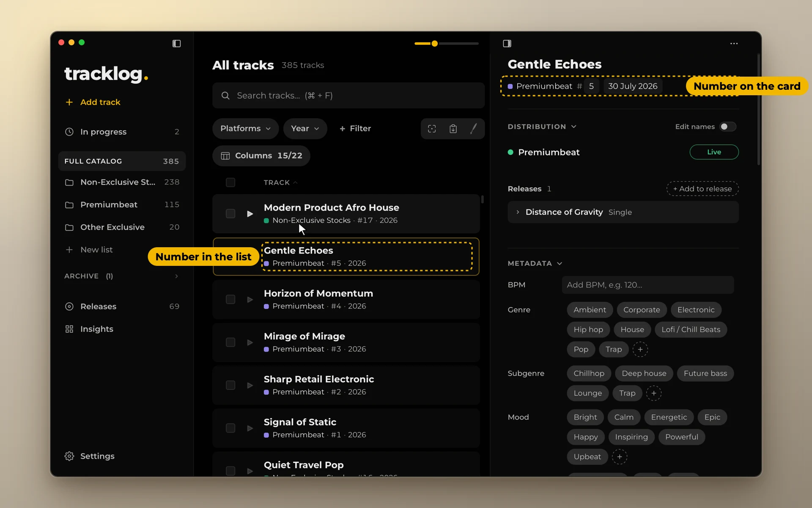Collapse the left sidebar panel icon

tap(176, 44)
